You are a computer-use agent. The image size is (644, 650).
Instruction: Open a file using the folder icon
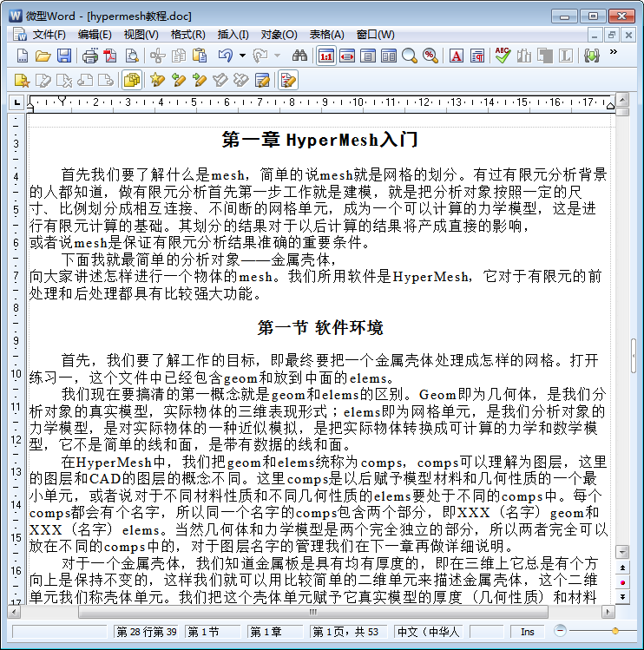coord(43,56)
